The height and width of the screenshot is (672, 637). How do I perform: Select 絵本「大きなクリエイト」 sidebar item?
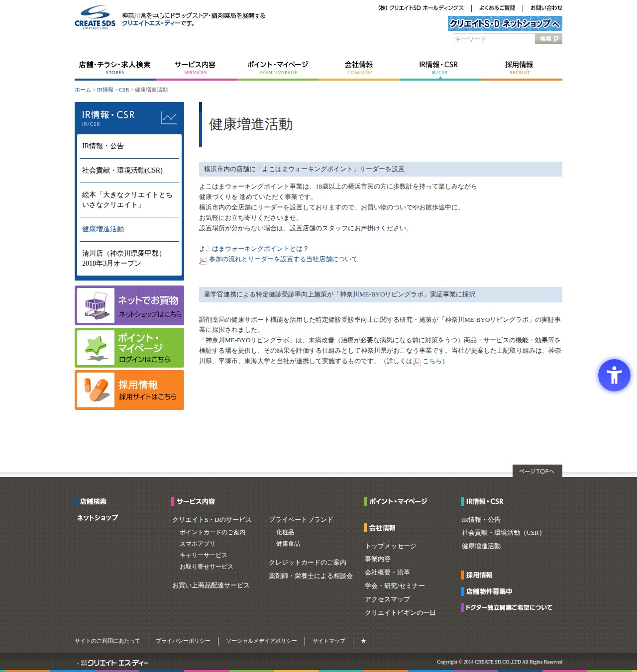click(x=129, y=200)
